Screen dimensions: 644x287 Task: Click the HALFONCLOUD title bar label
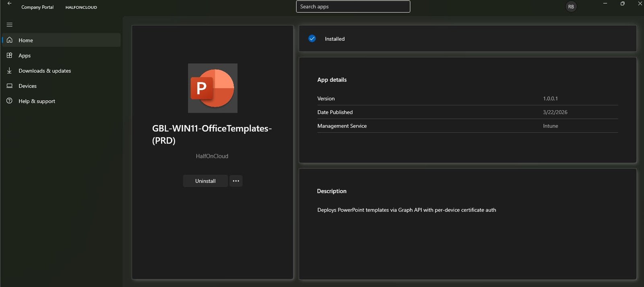(x=81, y=7)
